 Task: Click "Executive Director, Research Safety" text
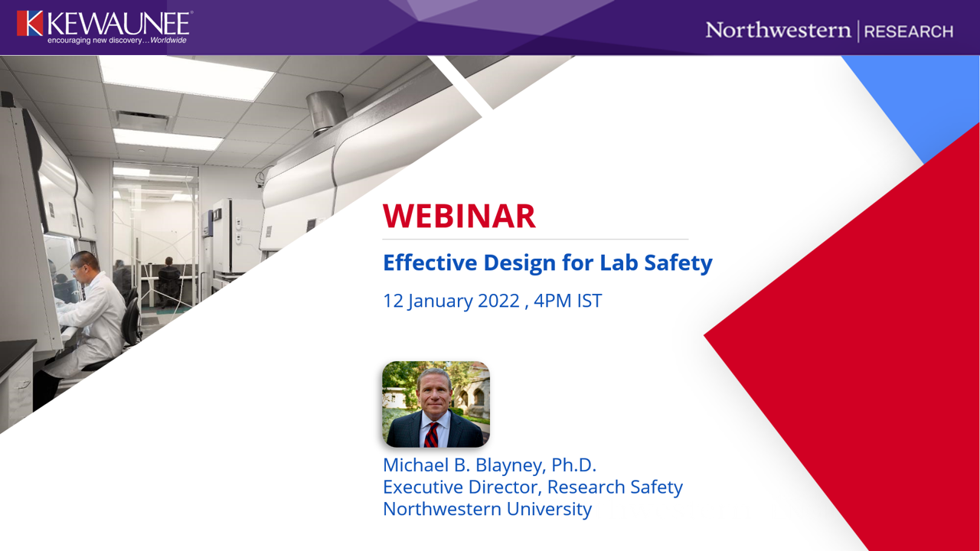coord(533,487)
